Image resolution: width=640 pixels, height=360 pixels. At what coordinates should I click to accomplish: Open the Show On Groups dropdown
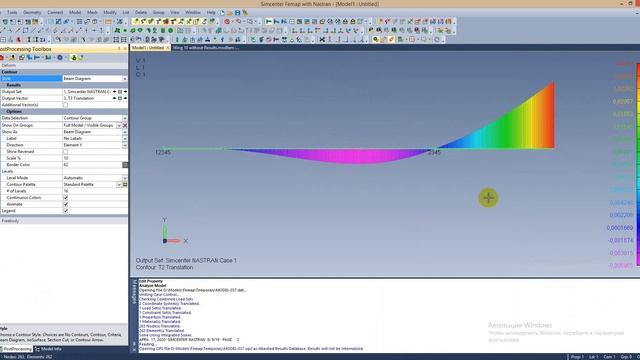click(x=119, y=125)
